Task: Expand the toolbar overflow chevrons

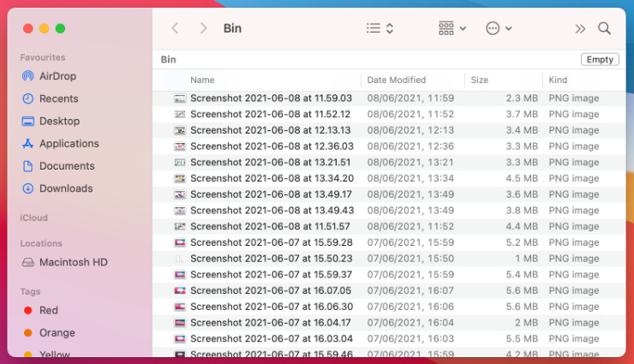Action: point(580,28)
